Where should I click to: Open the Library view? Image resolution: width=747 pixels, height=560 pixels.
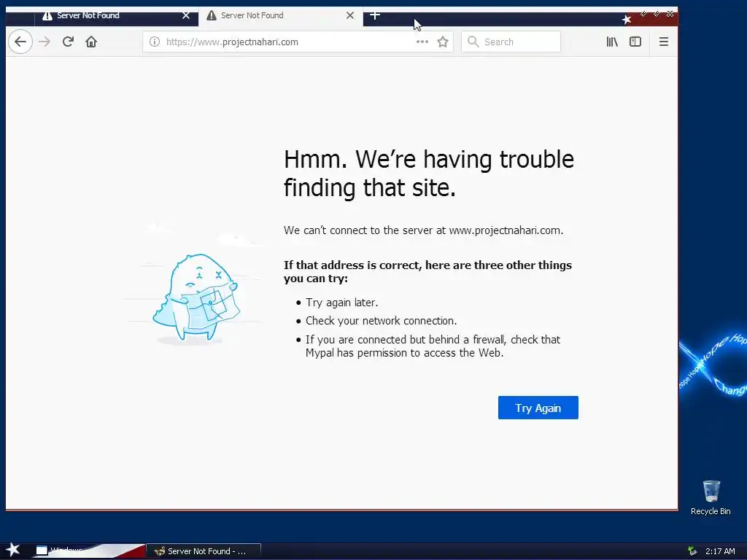(x=612, y=42)
